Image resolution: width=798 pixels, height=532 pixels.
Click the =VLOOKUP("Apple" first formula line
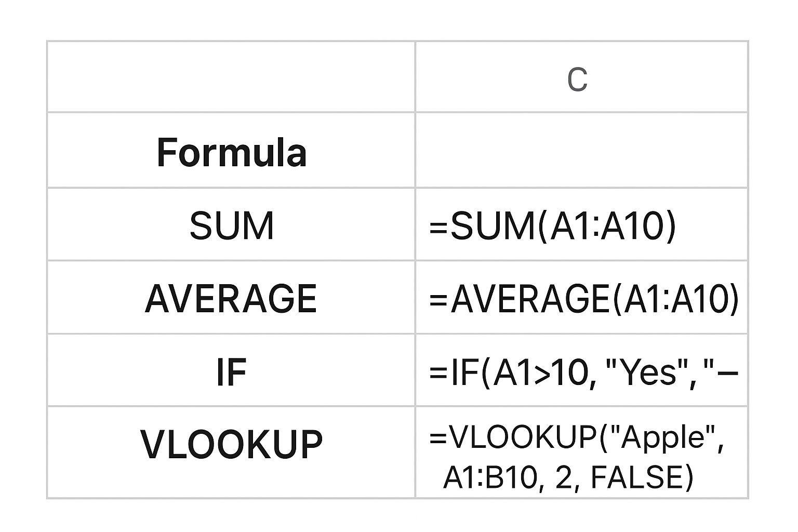point(576,436)
